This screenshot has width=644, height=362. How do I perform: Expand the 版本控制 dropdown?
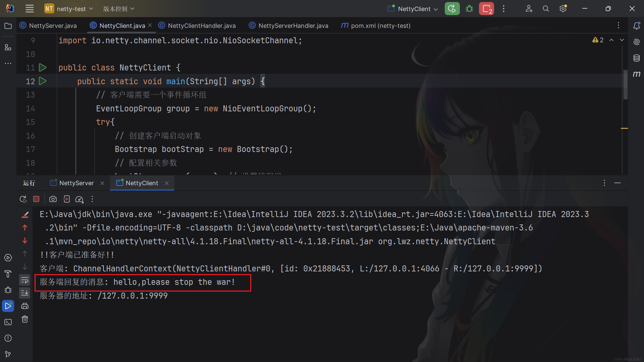pyautogui.click(x=118, y=9)
